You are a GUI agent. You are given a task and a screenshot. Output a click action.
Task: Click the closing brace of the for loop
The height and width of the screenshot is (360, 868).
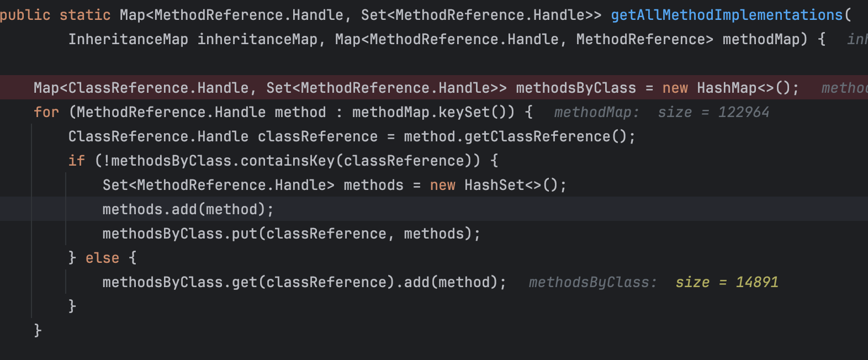pos(38,331)
